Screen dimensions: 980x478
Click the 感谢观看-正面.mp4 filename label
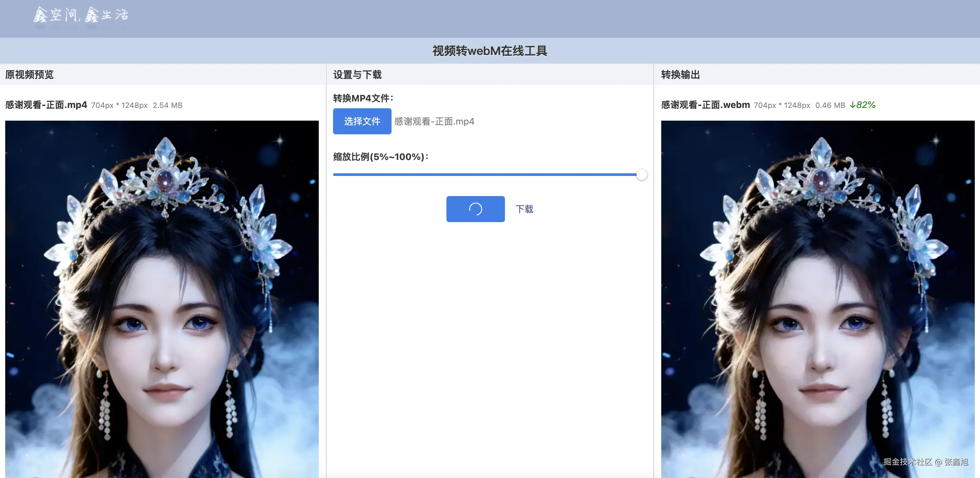pos(45,105)
